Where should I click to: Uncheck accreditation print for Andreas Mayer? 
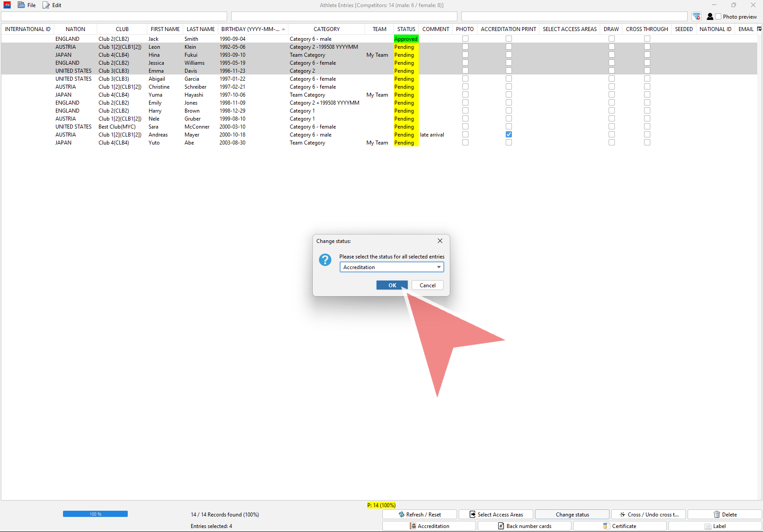coord(509,134)
